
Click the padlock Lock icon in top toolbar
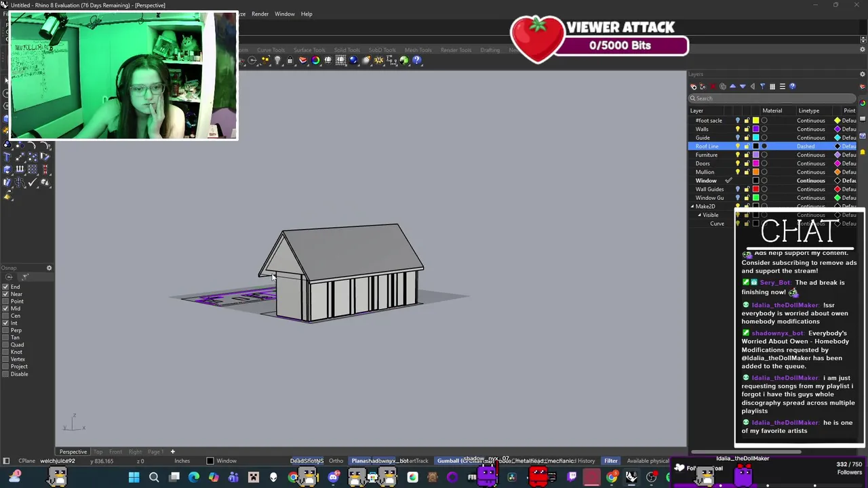290,60
